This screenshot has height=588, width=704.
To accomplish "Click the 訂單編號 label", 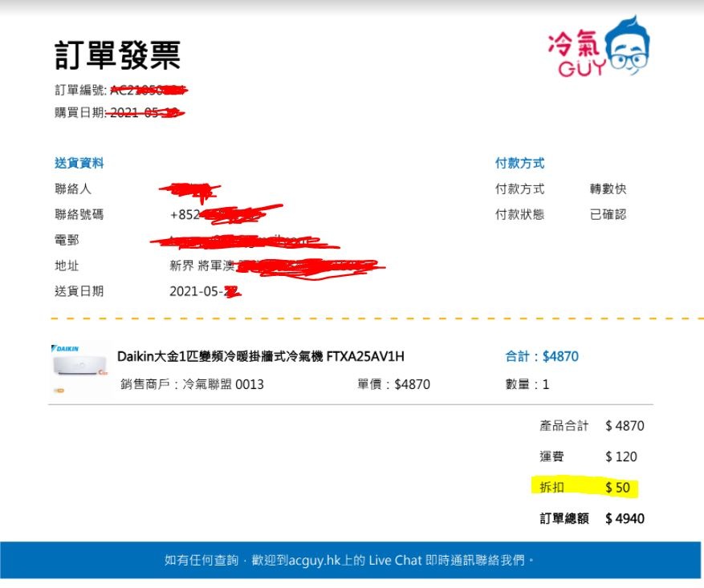I will click(x=79, y=90).
